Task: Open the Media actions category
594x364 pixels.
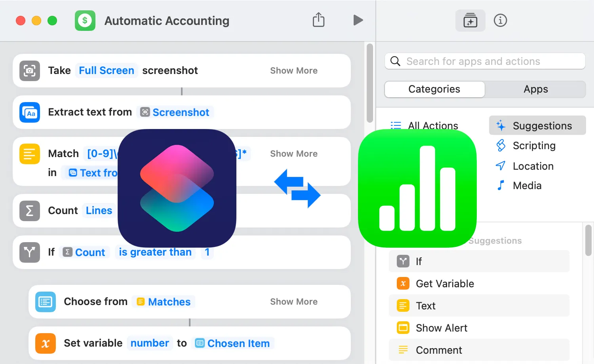Action: [x=527, y=185]
